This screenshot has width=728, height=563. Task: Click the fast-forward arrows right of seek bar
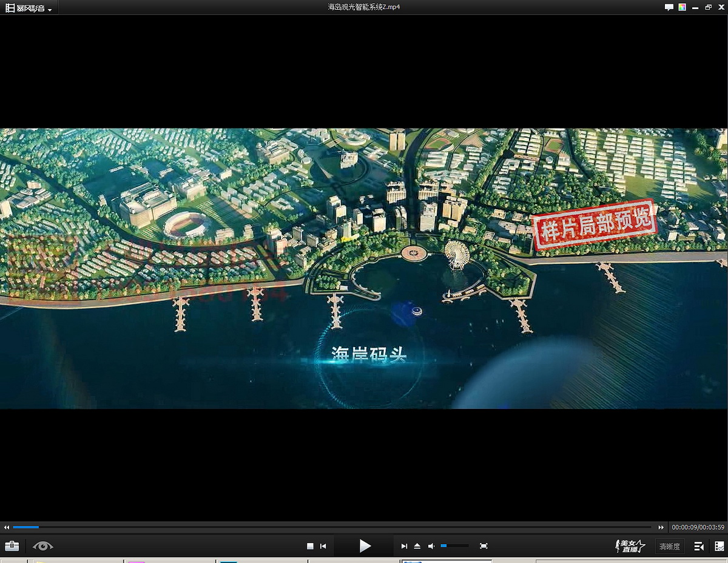click(661, 528)
